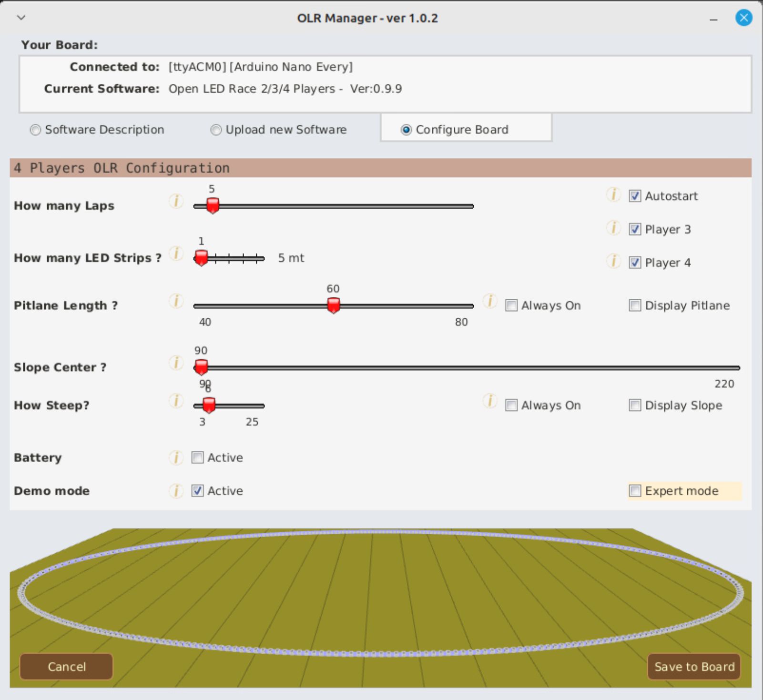This screenshot has height=700, width=763.
Task: Enable pitlane Always On checkbox
Action: (x=511, y=305)
